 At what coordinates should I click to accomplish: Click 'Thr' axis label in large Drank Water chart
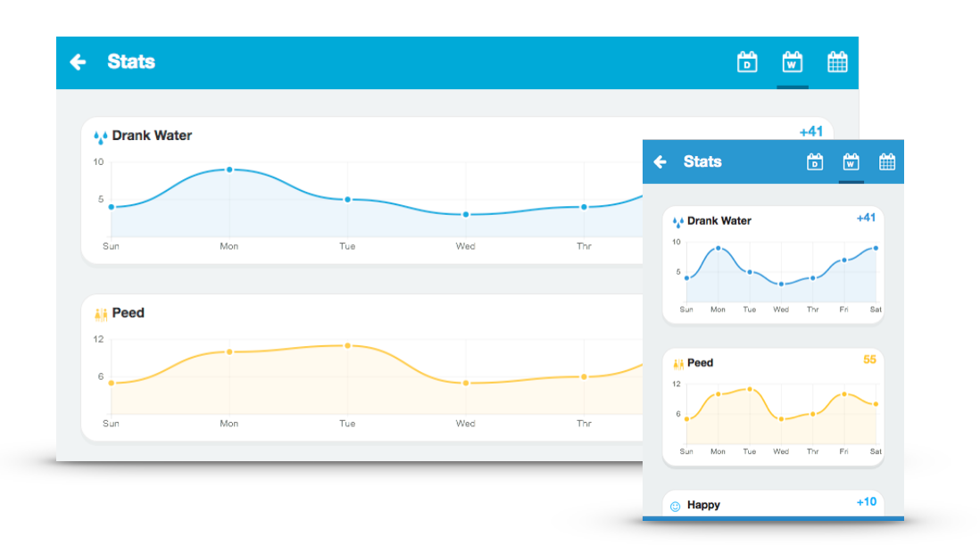click(x=584, y=246)
